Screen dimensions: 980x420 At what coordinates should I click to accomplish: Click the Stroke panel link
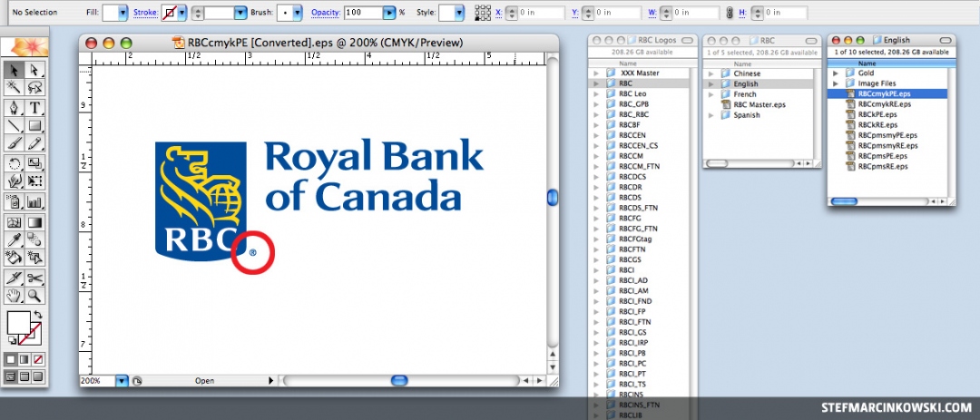coord(145,13)
